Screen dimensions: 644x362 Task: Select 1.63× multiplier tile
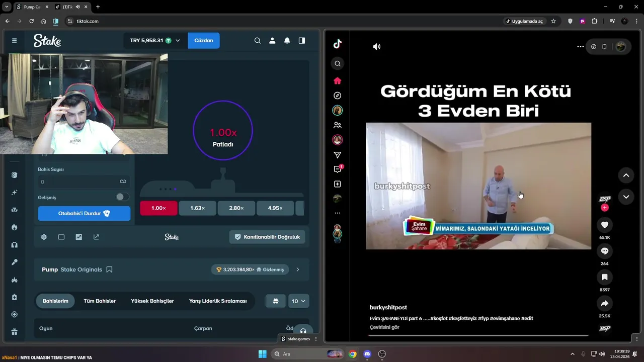point(198,208)
